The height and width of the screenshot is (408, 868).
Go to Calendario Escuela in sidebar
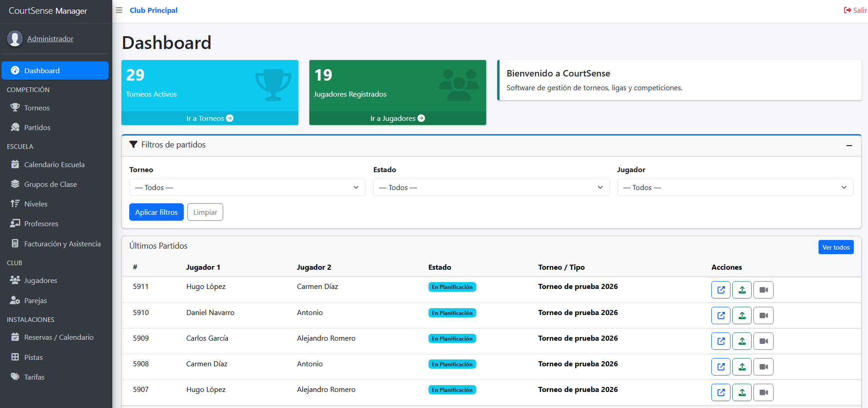point(55,164)
